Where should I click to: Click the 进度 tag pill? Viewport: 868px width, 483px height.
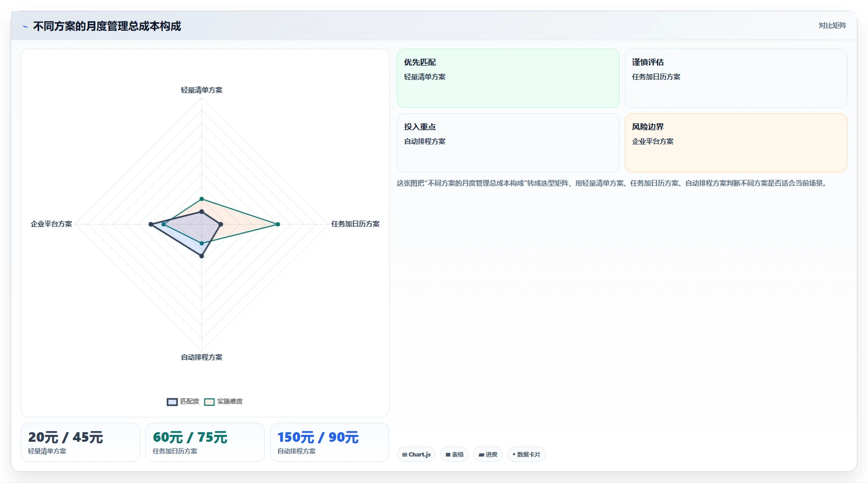pyautogui.click(x=487, y=454)
